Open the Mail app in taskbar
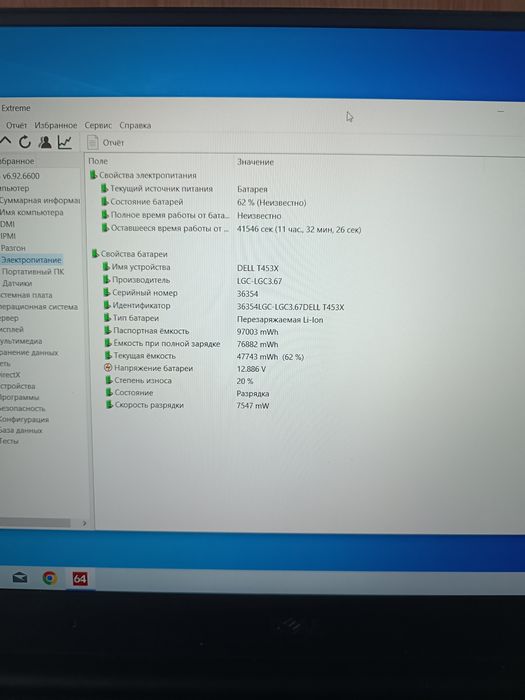Viewport: 525px width, 700px height. pos(20,578)
